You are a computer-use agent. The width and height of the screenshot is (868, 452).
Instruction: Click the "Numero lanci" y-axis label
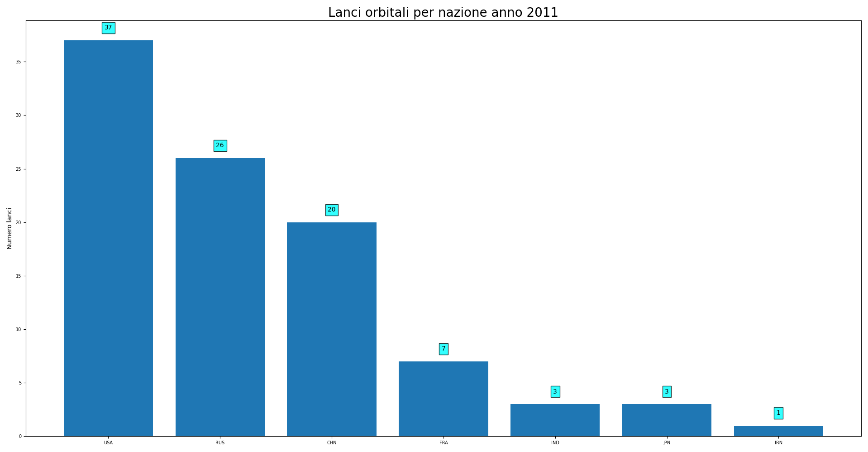pyautogui.click(x=10, y=228)
